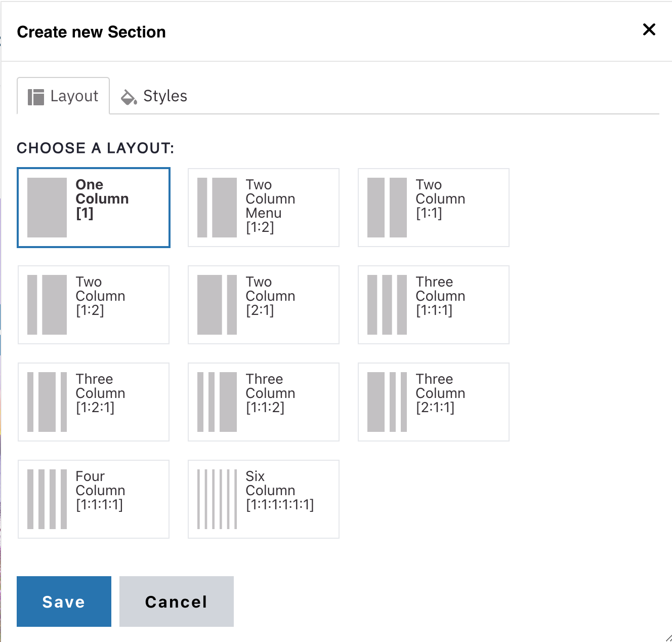Click the Two Column [1:1] label text
Screen dimensions: 672x642
(x=440, y=198)
